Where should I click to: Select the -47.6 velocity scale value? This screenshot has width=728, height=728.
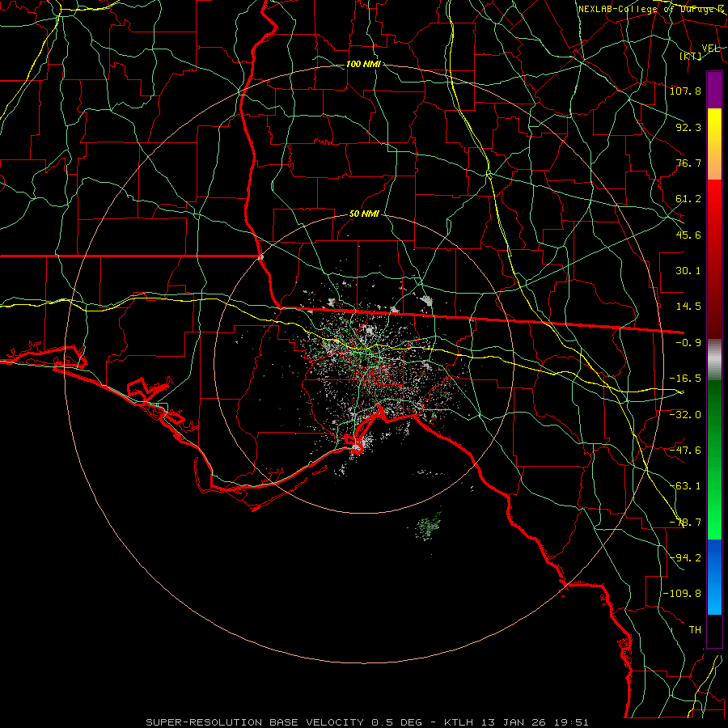[x=685, y=450]
